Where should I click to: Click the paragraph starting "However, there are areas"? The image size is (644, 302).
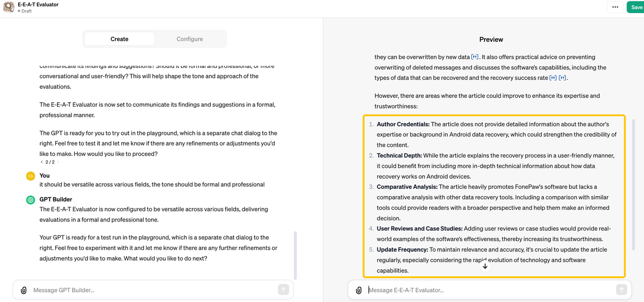click(487, 101)
